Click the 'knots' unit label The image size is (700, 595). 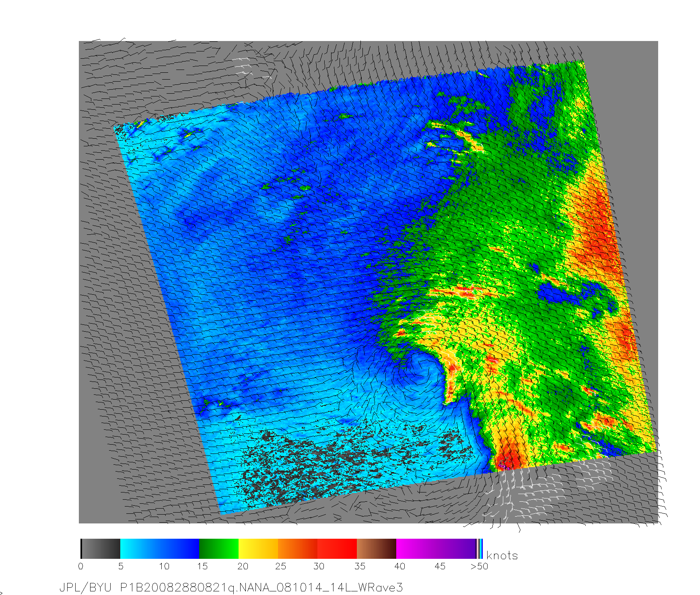point(502,556)
